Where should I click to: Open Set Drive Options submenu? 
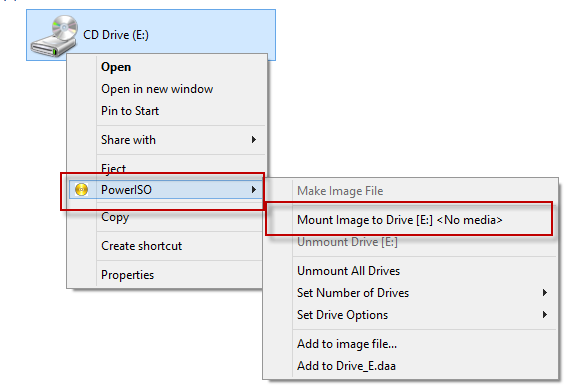tap(411, 315)
